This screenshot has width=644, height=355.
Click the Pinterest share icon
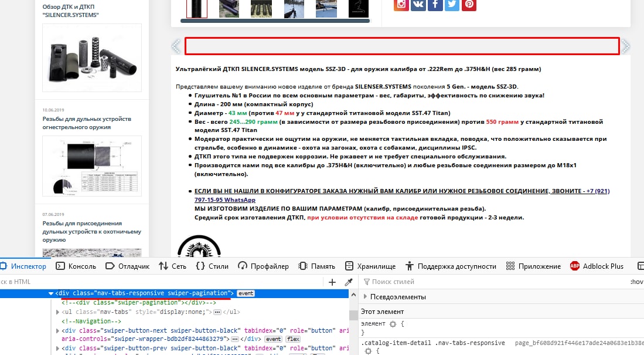click(469, 5)
